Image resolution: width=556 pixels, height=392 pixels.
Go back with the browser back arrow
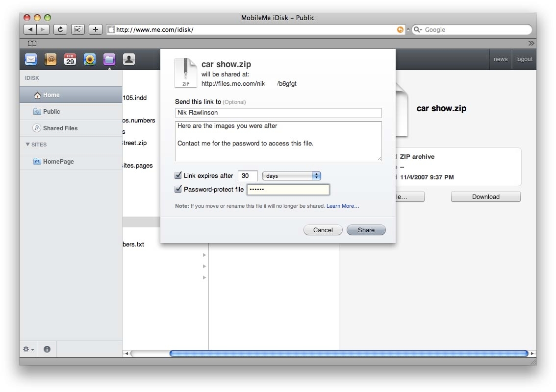[30, 29]
